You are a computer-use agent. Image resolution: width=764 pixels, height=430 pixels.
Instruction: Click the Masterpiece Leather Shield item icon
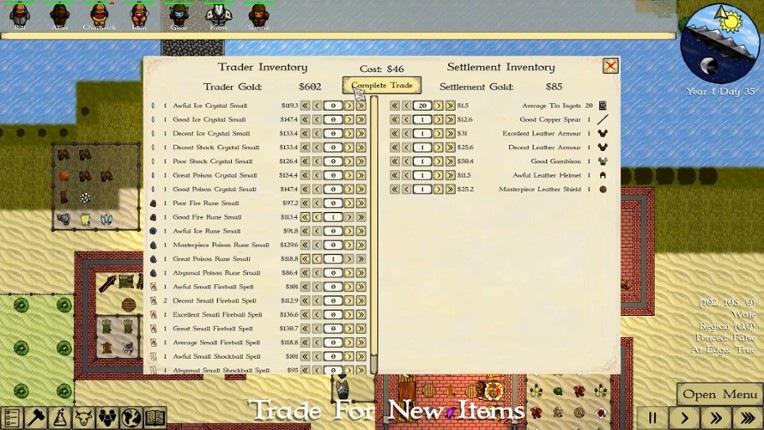tap(602, 189)
